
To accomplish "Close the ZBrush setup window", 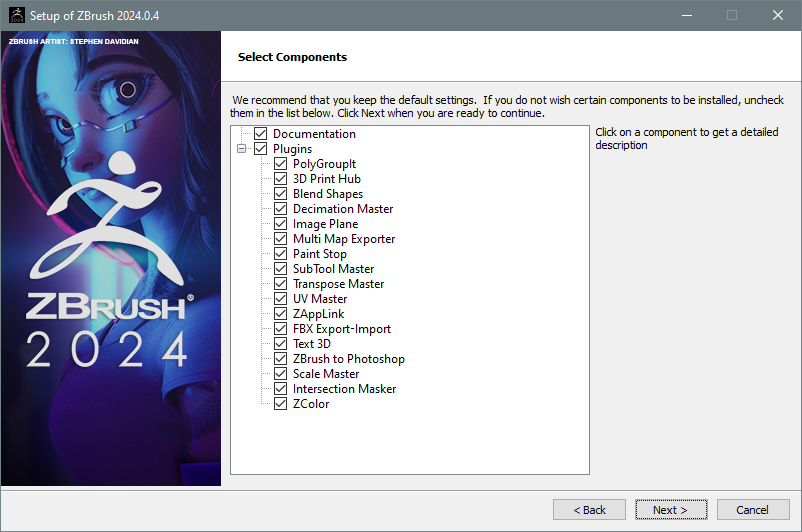I will [778, 15].
